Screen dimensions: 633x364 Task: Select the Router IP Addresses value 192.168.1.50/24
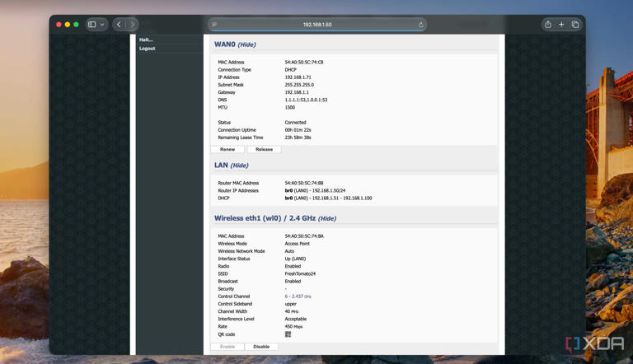(329, 190)
